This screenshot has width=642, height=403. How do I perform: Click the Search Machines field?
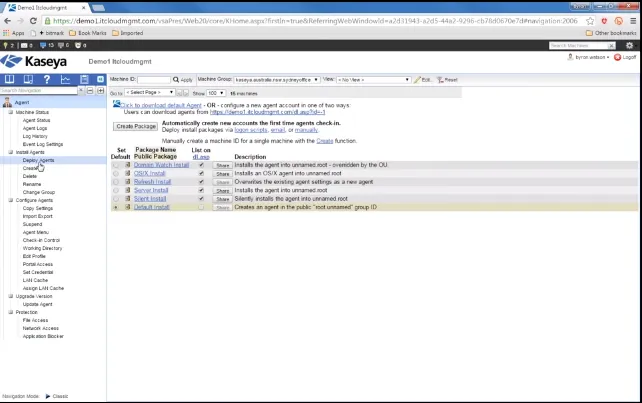click(x=579, y=45)
